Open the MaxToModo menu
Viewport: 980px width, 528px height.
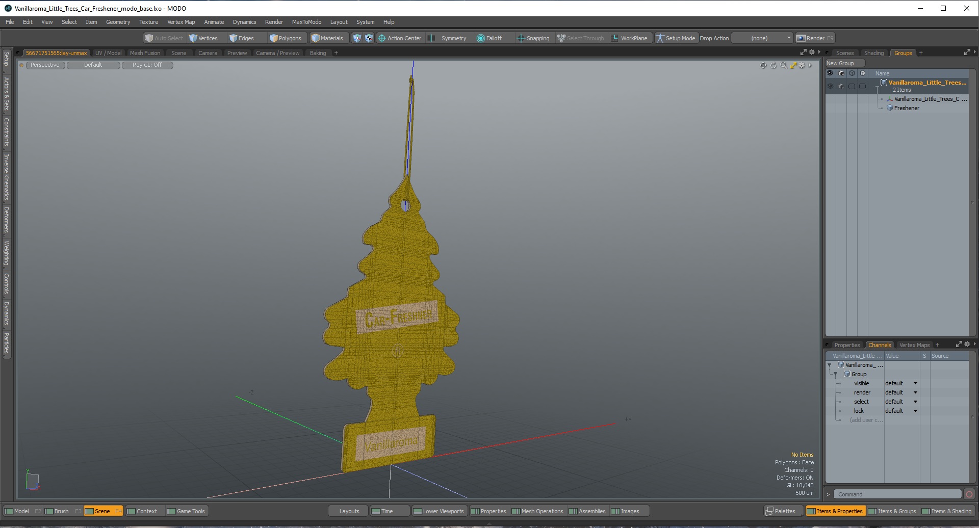(x=306, y=22)
